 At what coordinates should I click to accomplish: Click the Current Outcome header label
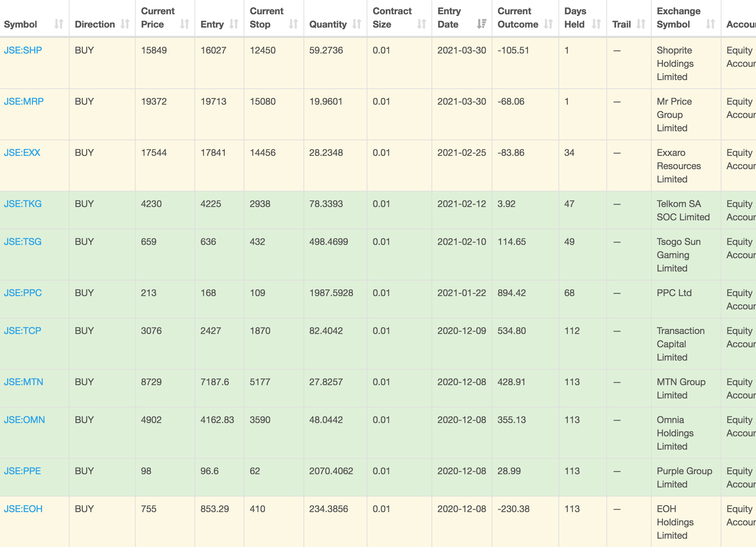click(518, 18)
